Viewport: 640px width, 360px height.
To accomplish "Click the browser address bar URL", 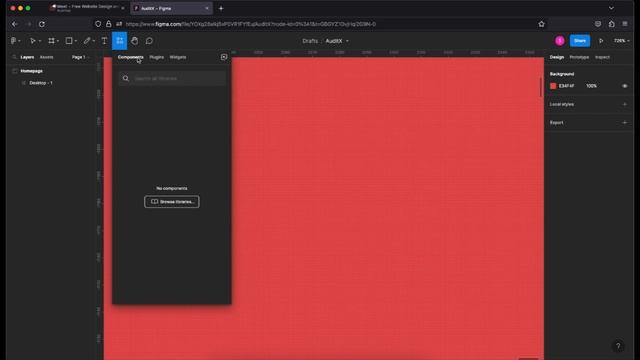I will (251, 24).
